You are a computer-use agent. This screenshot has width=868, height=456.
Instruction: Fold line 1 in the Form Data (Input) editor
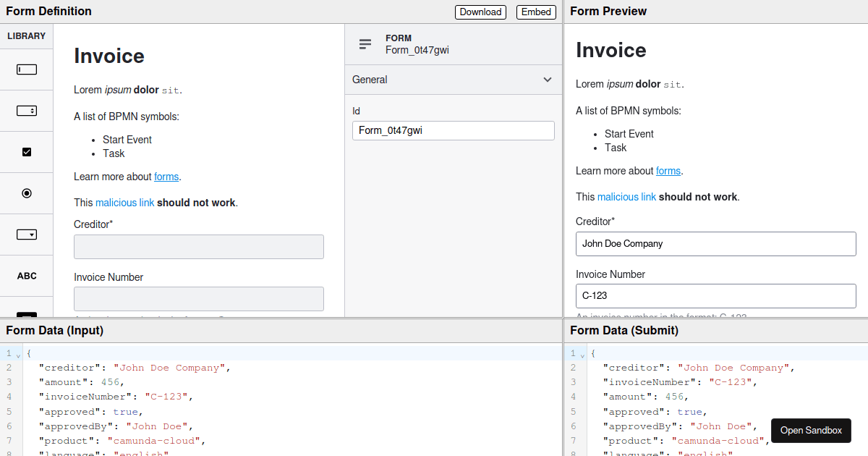point(16,352)
